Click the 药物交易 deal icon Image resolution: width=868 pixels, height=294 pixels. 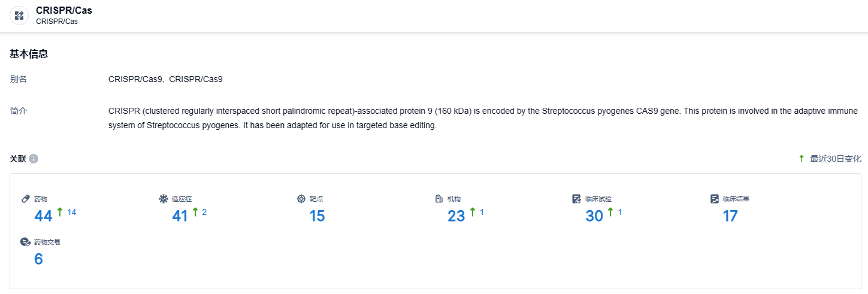tap(25, 242)
